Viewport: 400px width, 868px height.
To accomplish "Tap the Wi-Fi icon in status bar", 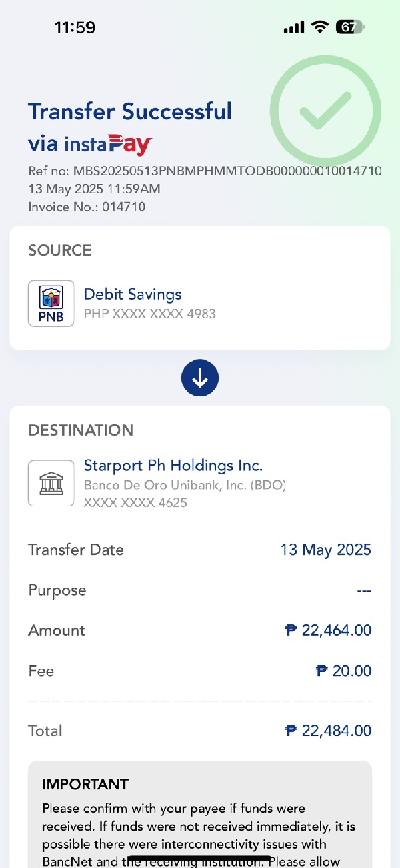I will (x=321, y=27).
